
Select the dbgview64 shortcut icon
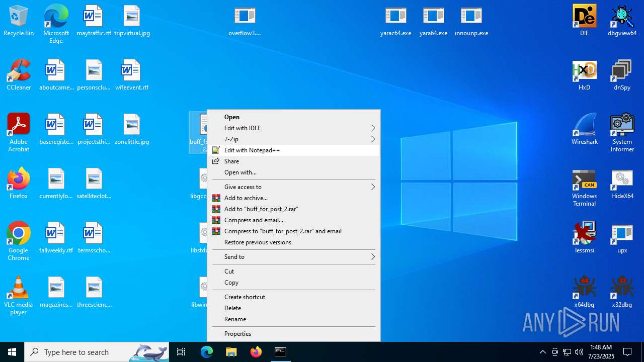(x=622, y=21)
